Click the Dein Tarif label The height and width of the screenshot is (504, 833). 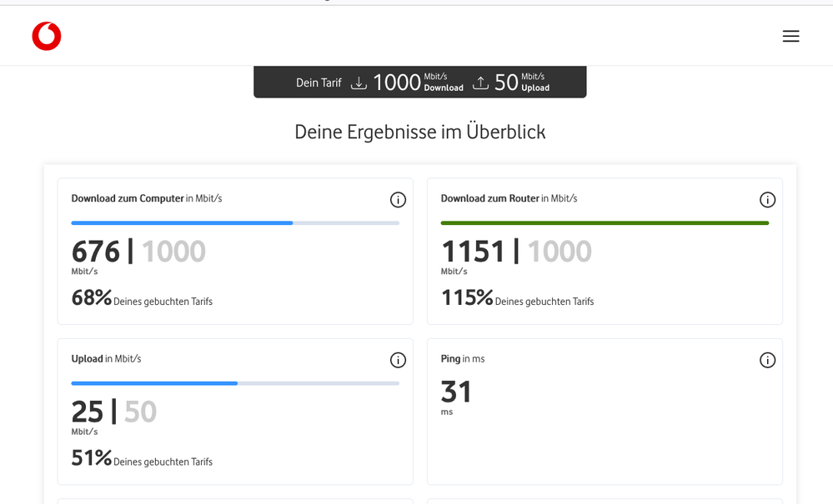[319, 83]
